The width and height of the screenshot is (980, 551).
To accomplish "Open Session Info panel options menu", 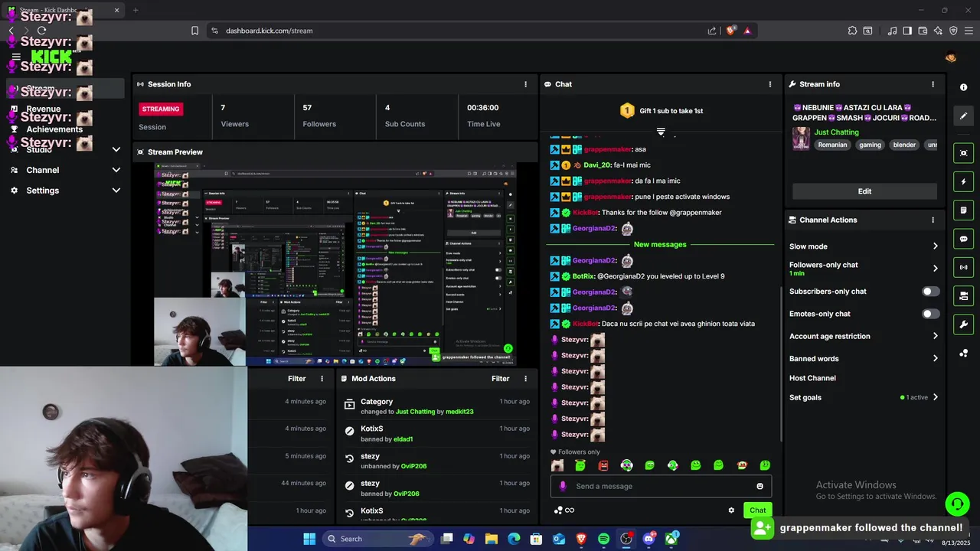I will (x=525, y=84).
